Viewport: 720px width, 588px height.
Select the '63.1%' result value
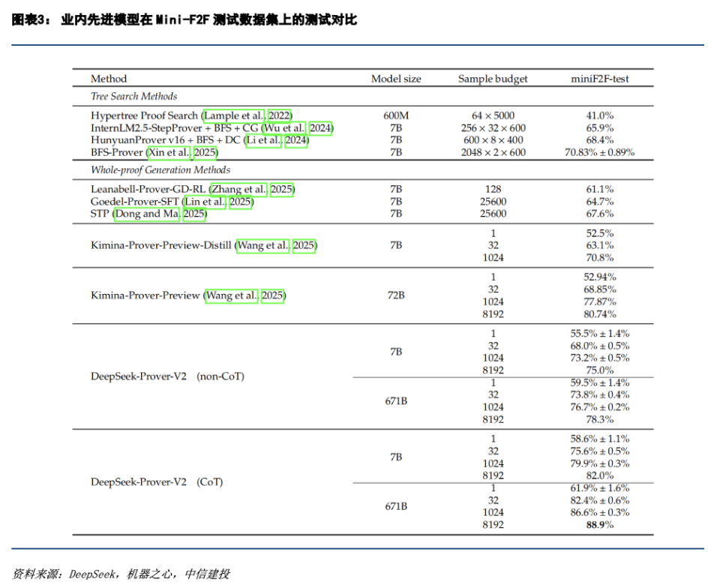[x=600, y=245]
